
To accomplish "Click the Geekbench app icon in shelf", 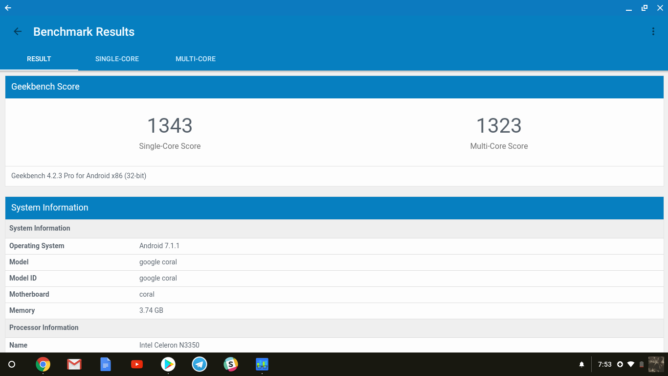I will tap(262, 364).
